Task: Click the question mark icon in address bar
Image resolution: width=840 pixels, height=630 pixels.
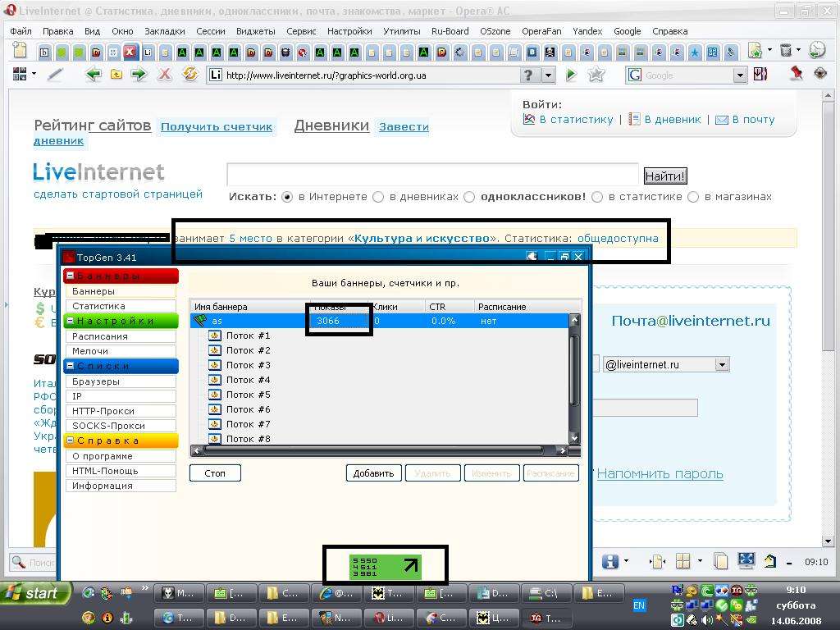Action: pos(529,75)
